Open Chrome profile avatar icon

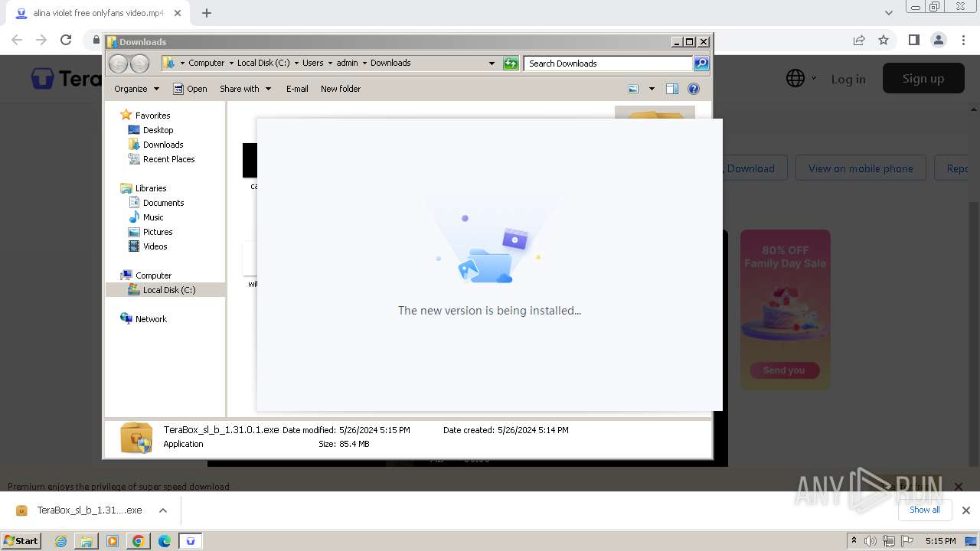coord(938,40)
